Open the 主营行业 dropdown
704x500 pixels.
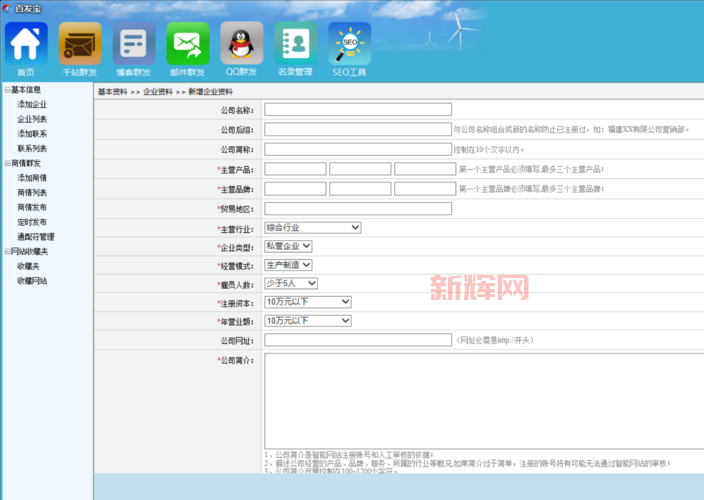point(312,227)
